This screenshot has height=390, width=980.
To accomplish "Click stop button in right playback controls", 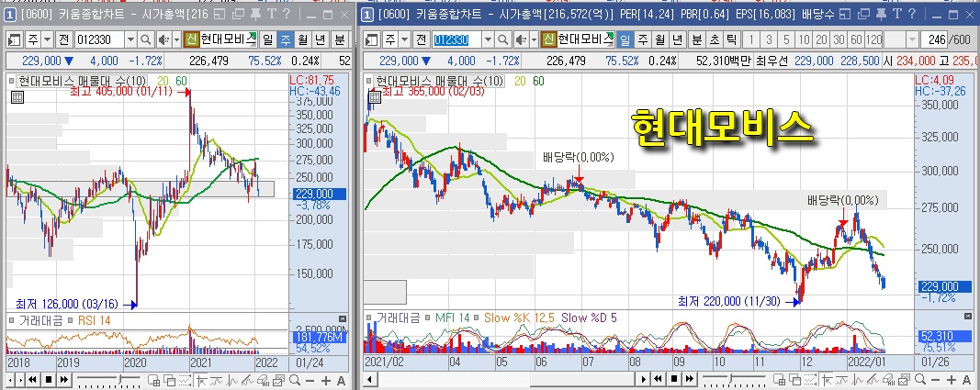I will coord(674,379).
